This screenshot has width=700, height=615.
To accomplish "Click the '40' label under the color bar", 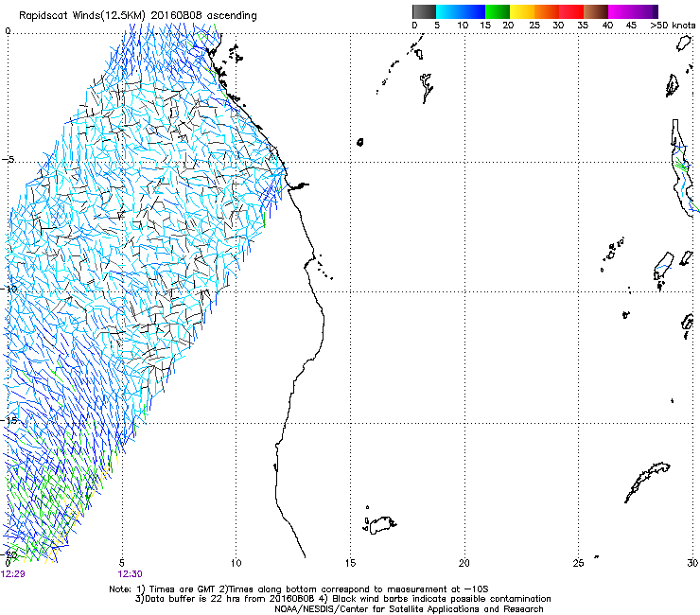I will click(x=607, y=26).
